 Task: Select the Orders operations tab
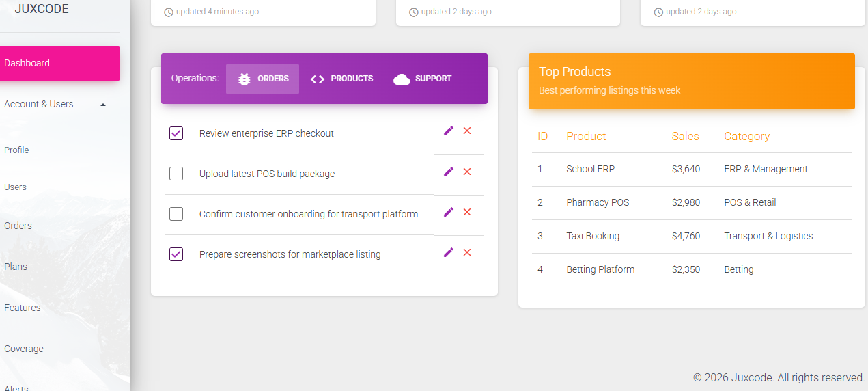click(x=263, y=79)
